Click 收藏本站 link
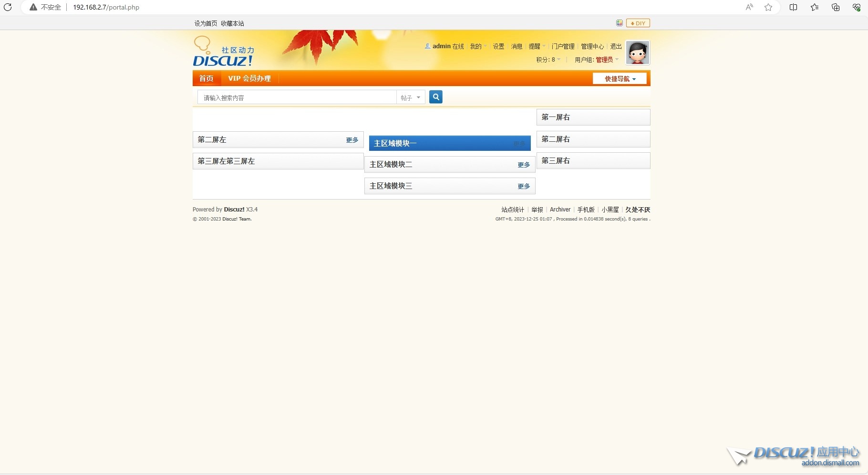 coord(232,23)
